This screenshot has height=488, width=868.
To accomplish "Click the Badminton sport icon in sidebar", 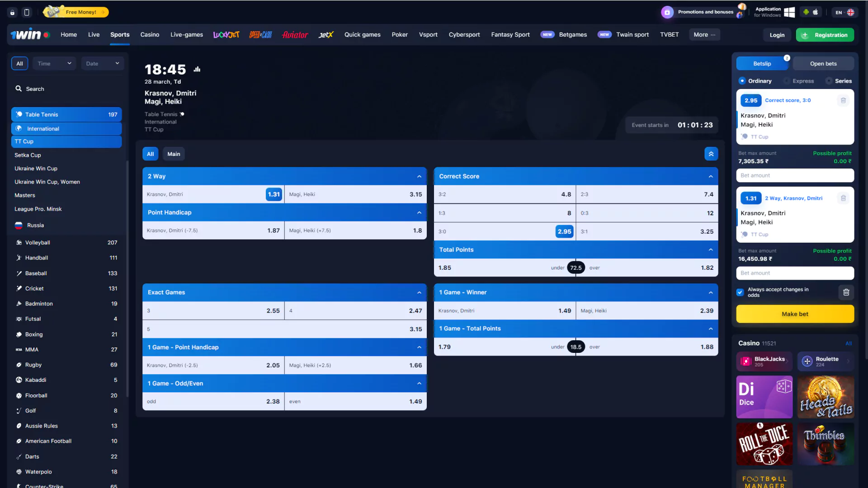I will click(18, 303).
